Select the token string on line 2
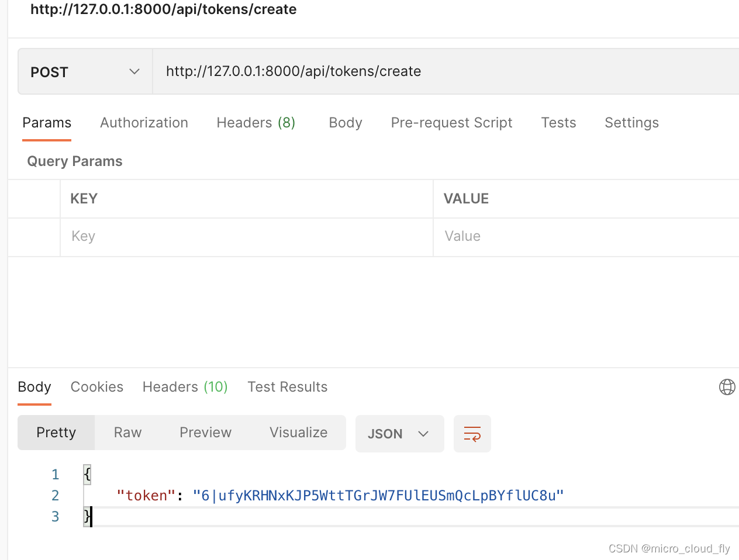The image size is (739, 560). click(378, 495)
